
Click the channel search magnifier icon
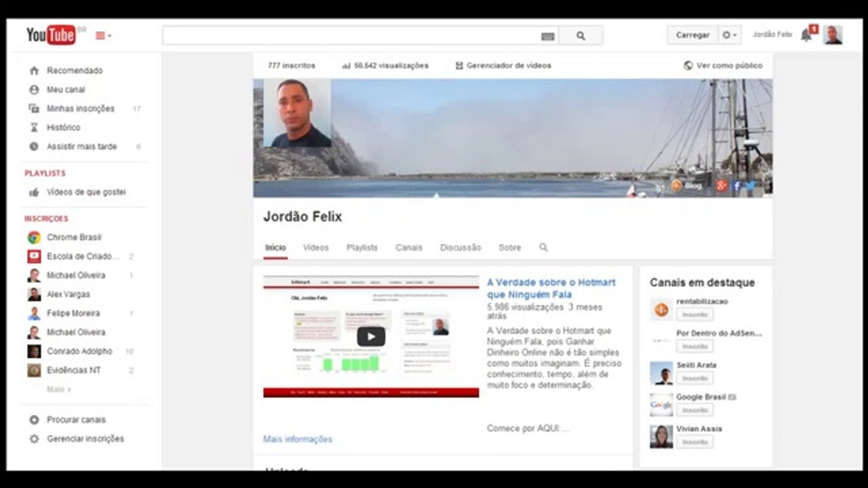pos(543,247)
